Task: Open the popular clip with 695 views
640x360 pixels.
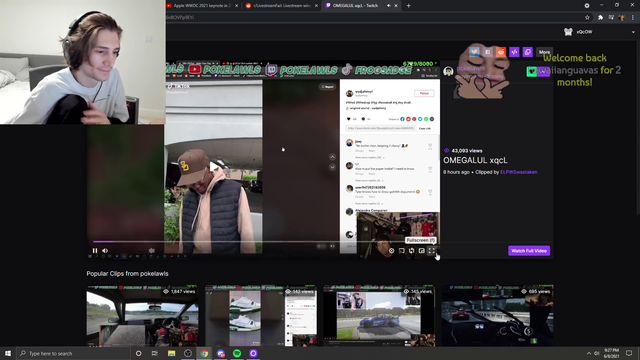Action: click(498, 316)
